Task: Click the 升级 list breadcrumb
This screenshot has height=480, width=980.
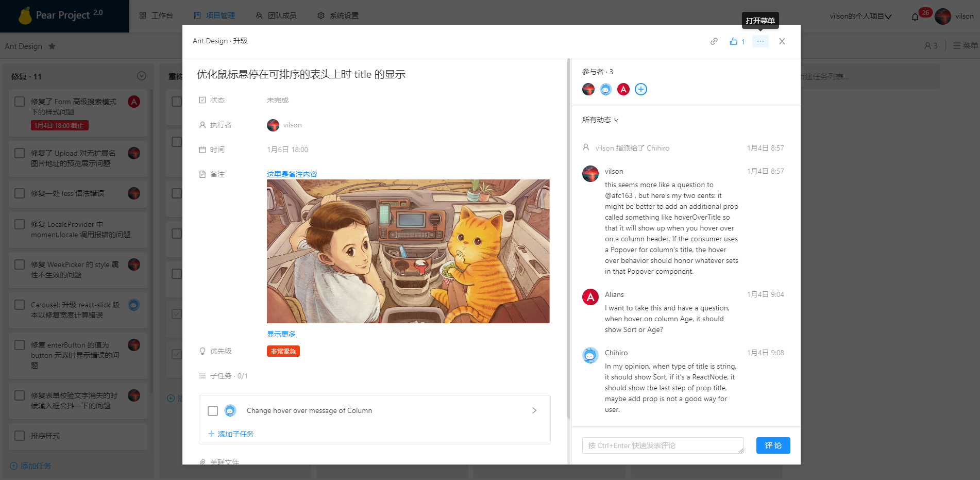Action: click(x=240, y=41)
